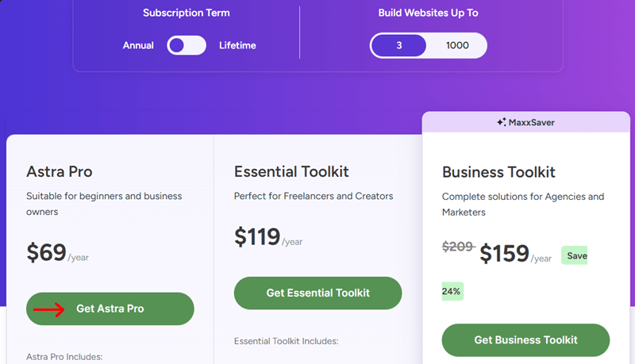Select the 3 websites option
The width and height of the screenshot is (635, 364).
(x=399, y=45)
